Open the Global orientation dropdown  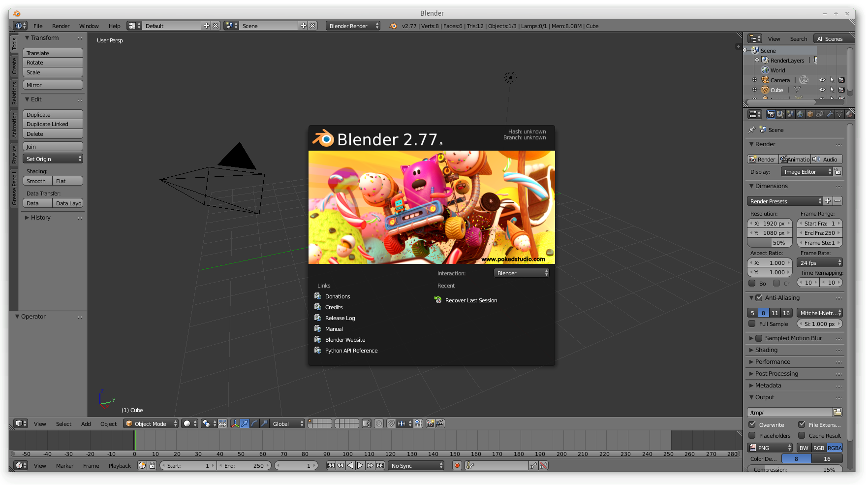tap(286, 423)
